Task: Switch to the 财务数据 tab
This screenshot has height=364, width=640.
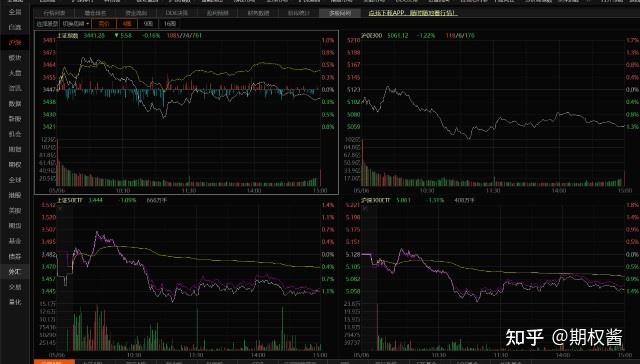Action: (258, 13)
